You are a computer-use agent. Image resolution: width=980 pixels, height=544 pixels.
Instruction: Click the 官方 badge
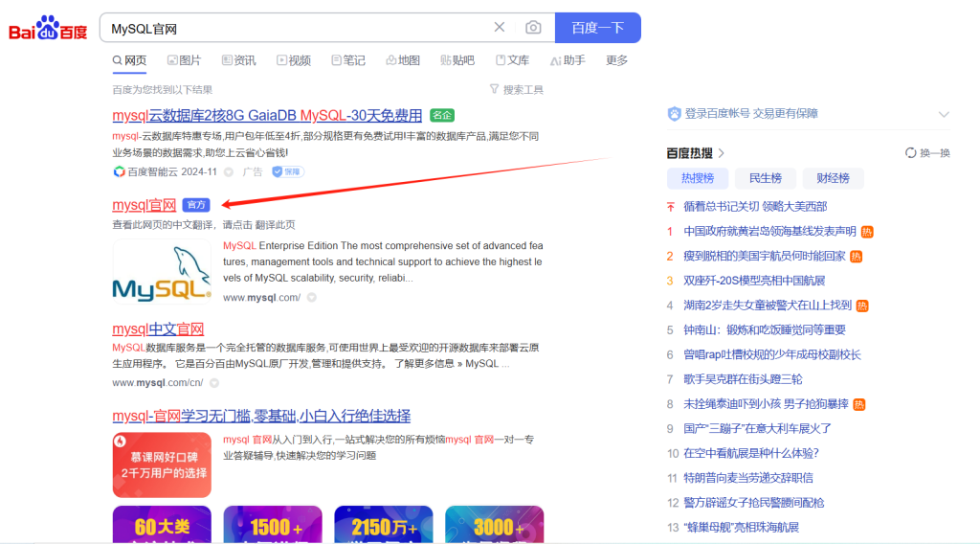[x=196, y=204]
